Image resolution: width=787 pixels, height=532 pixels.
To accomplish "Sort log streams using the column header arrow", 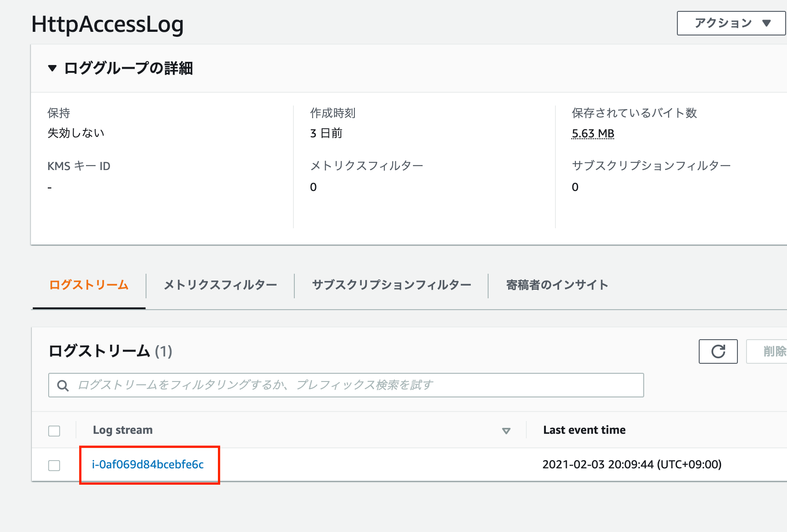I will 506,430.
